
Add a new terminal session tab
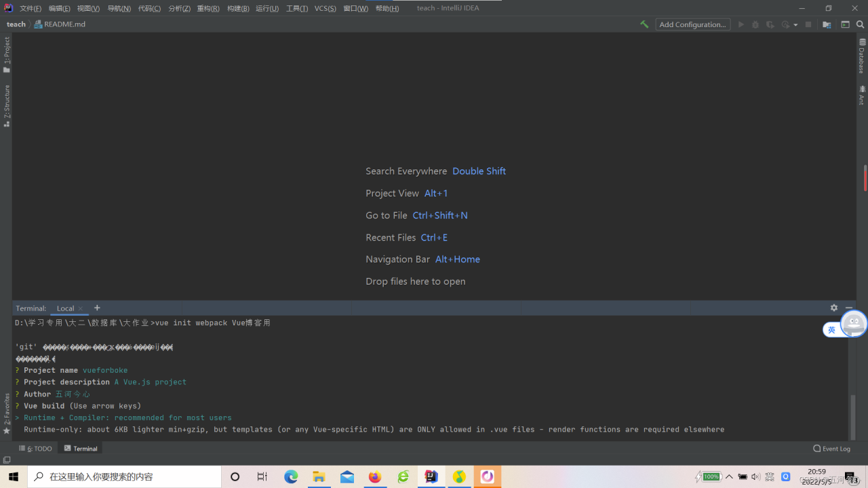click(97, 308)
